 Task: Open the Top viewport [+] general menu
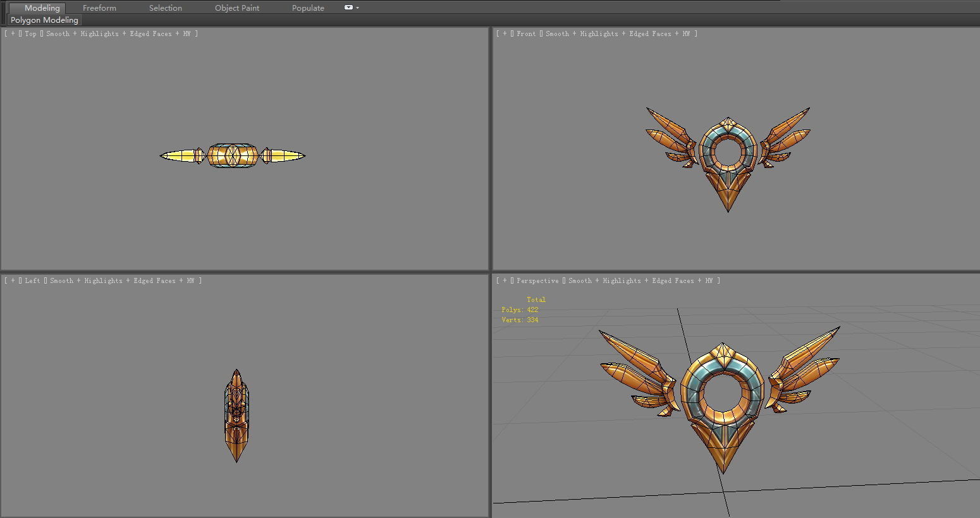pos(13,33)
